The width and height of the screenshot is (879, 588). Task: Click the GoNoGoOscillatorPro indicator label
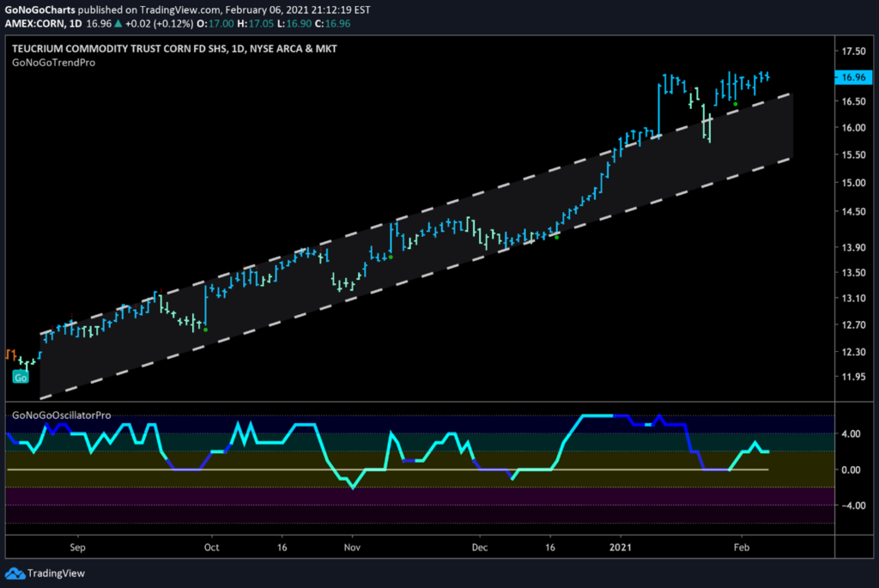(x=62, y=415)
